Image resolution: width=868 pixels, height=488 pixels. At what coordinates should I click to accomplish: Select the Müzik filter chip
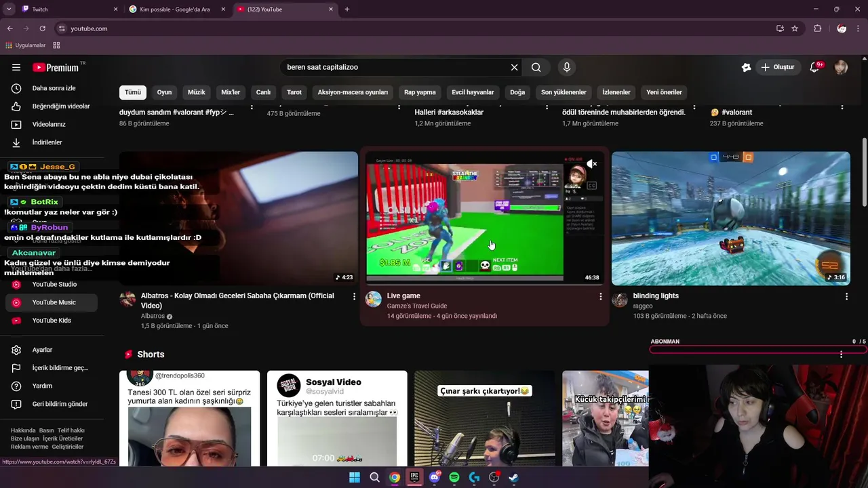coord(197,92)
